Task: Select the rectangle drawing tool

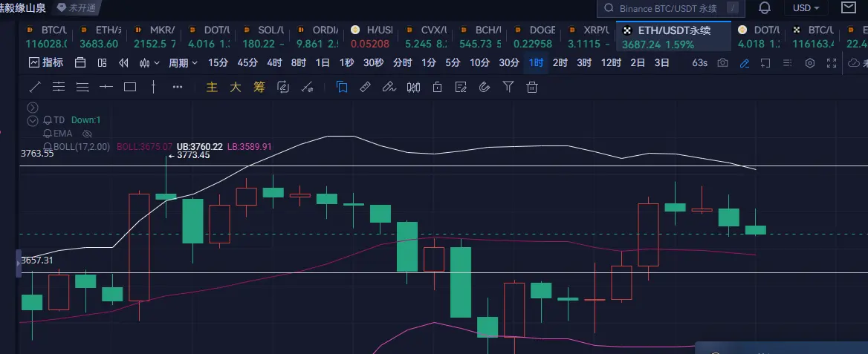Action: [130, 87]
